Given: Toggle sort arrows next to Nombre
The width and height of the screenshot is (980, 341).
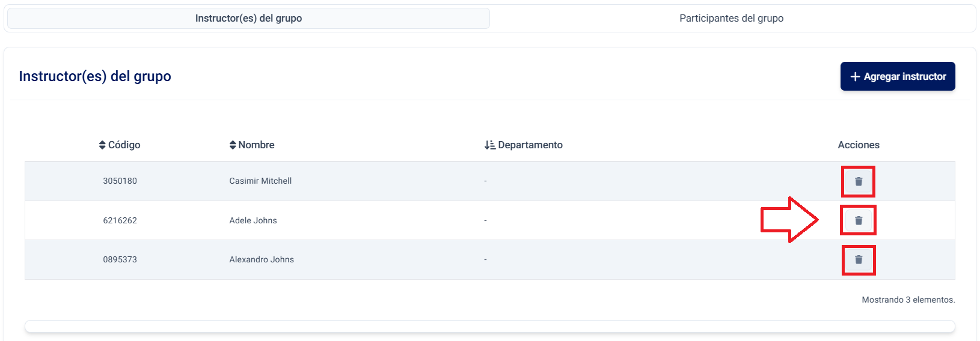Looking at the screenshot, I should pyautogui.click(x=233, y=145).
